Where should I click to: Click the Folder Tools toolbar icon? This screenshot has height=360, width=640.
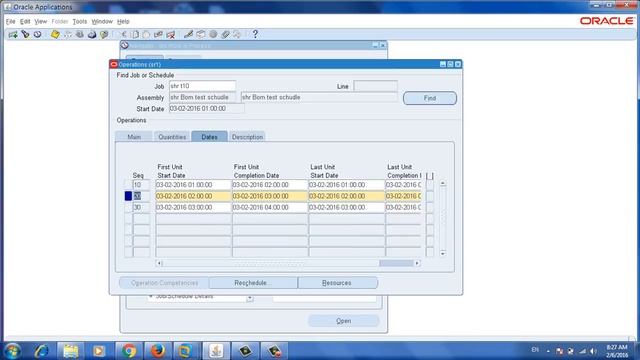[x=237, y=35]
